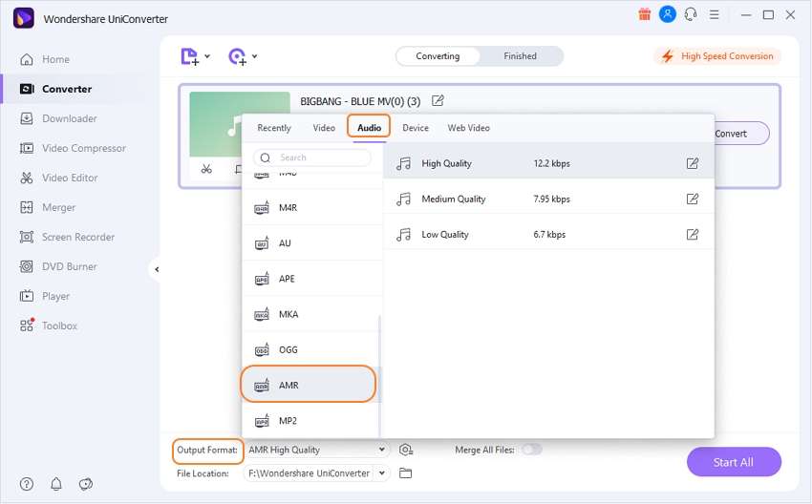This screenshot has height=504, width=812.
Task: Click the format Search field
Action: pos(312,157)
